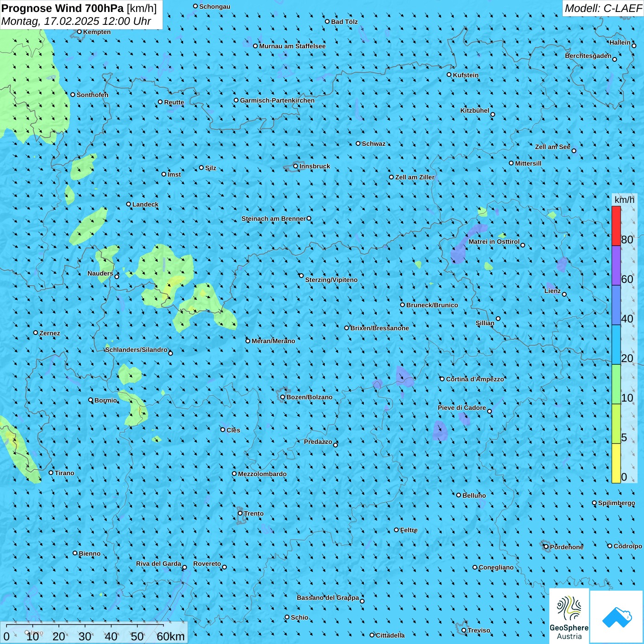Viewport: 644px width, 644px height.
Task: Click the 'Bassano del Grappa' label
Action: point(328,598)
